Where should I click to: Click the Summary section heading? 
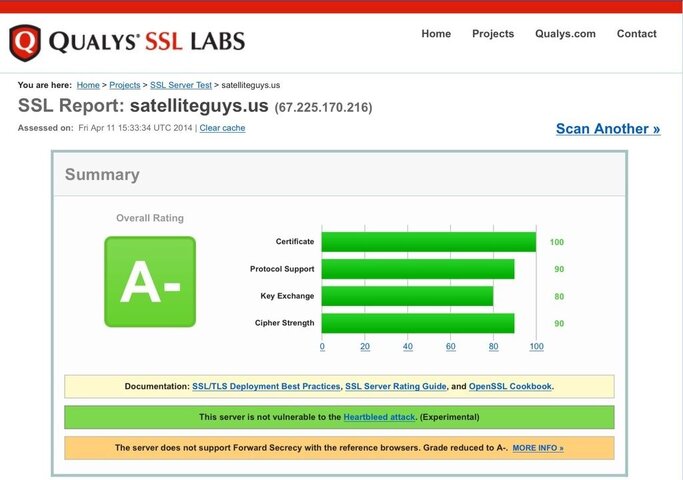pyautogui.click(x=102, y=175)
